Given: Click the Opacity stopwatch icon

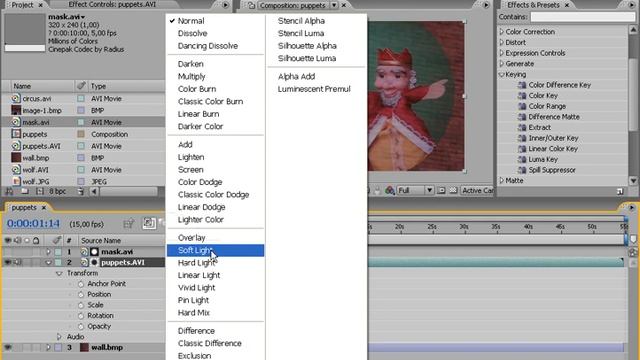Looking at the screenshot, I should [x=80, y=326].
